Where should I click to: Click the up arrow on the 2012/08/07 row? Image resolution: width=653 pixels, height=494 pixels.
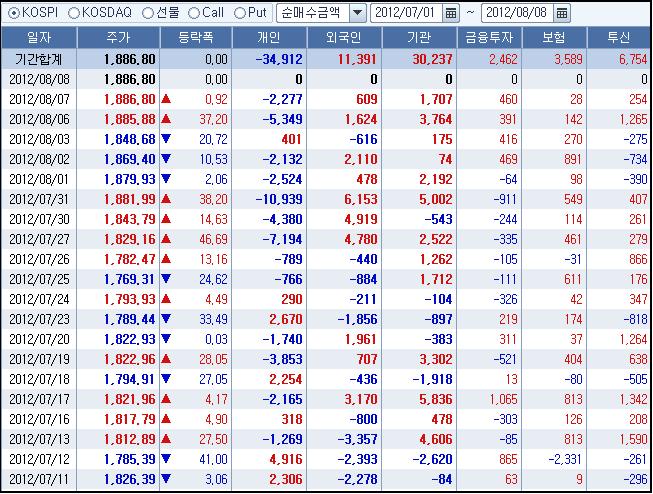(x=166, y=99)
